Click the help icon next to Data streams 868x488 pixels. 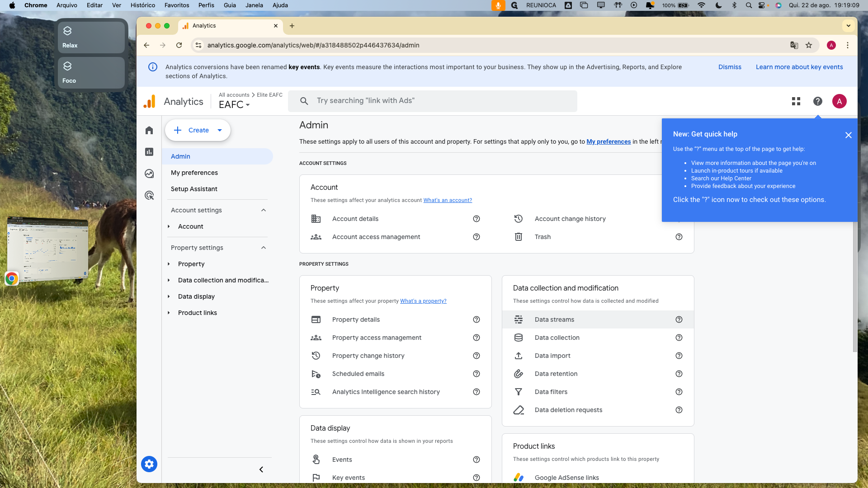tap(679, 319)
